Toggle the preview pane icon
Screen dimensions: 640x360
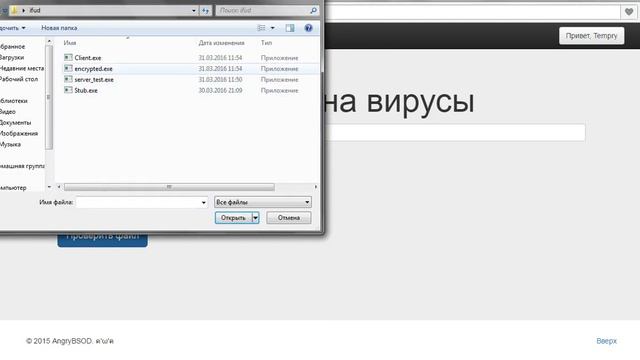click(290, 28)
